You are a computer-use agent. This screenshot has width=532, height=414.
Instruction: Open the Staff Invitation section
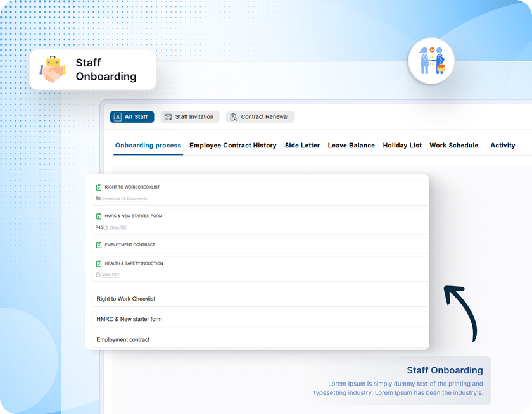[x=190, y=117]
